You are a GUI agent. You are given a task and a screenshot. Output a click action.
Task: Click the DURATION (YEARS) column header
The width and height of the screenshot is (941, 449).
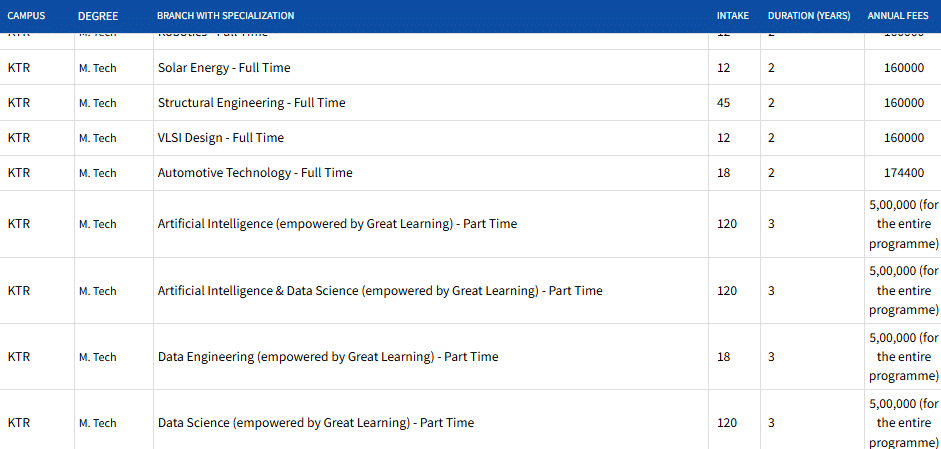click(809, 16)
